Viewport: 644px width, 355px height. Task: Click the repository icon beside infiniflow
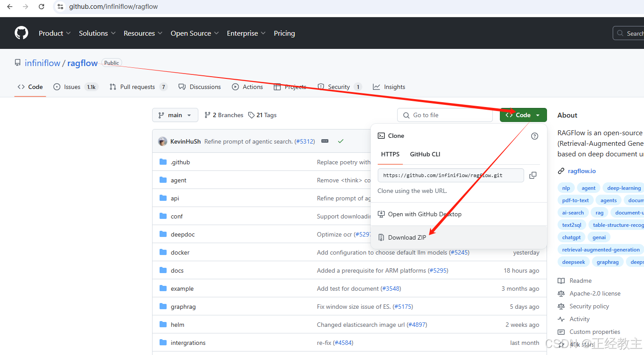[x=18, y=63]
